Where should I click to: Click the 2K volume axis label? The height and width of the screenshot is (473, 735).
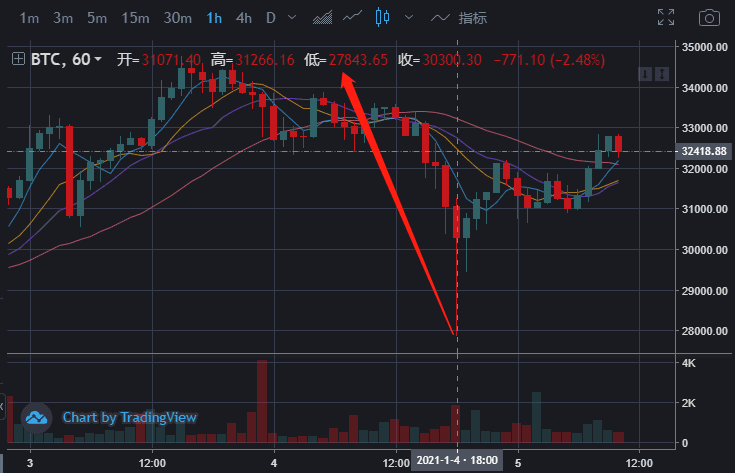(x=689, y=403)
